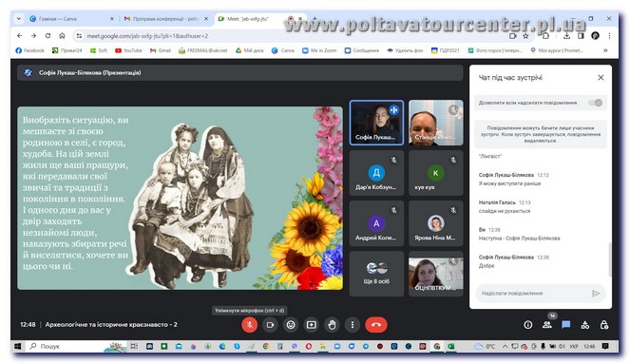This screenshot has width=630, height=364.
Task: Click the send message arrow
Action: (x=596, y=294)
